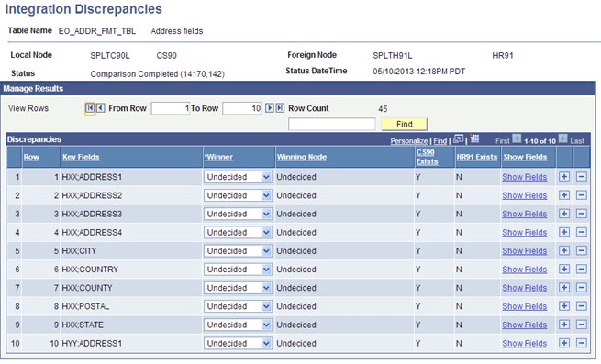Focus the From Row input field

(x=171, y=108)
